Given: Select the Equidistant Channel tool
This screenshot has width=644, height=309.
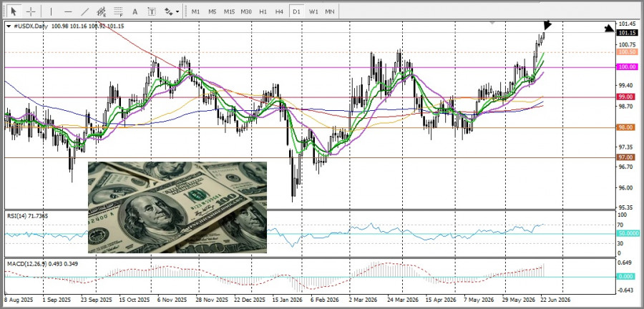Looking at the screenshot, I should click(102, 11).
